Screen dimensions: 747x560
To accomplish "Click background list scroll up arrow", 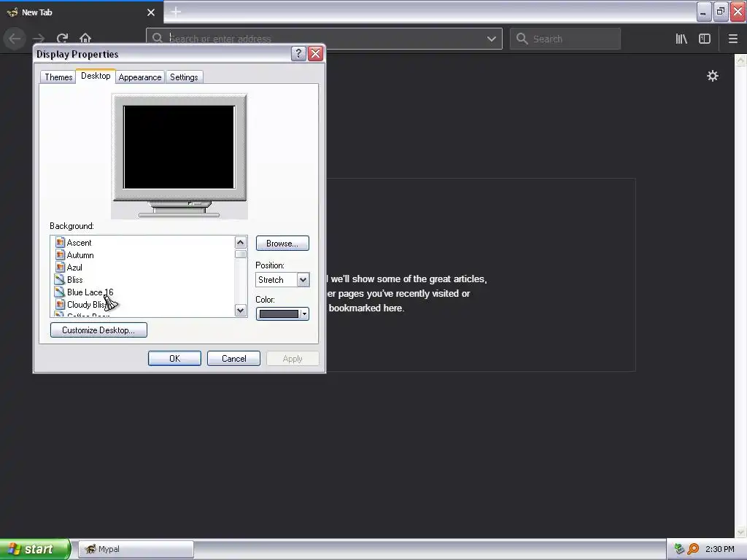I will [241, 242].
